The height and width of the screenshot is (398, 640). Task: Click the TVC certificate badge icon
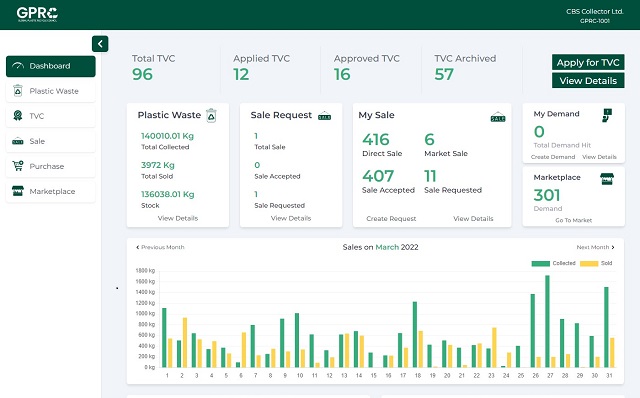18,116
